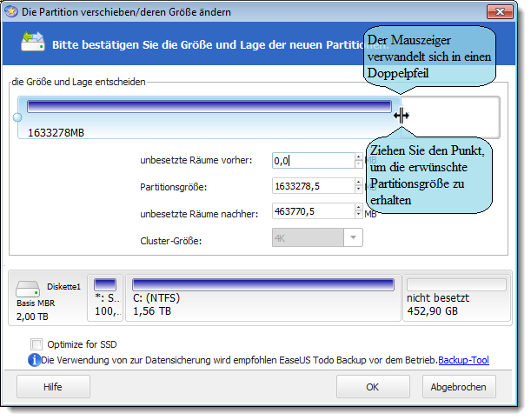
Task: Click the partition resize icon in header
Action: [32, 42]
